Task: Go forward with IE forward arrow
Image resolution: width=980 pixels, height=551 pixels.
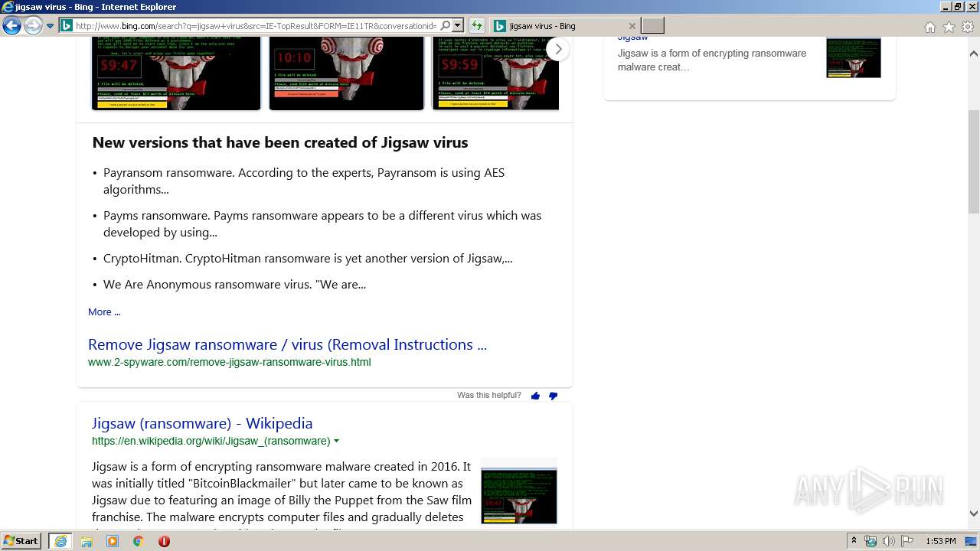Action: pyautogui.click(x=33, y=26)
